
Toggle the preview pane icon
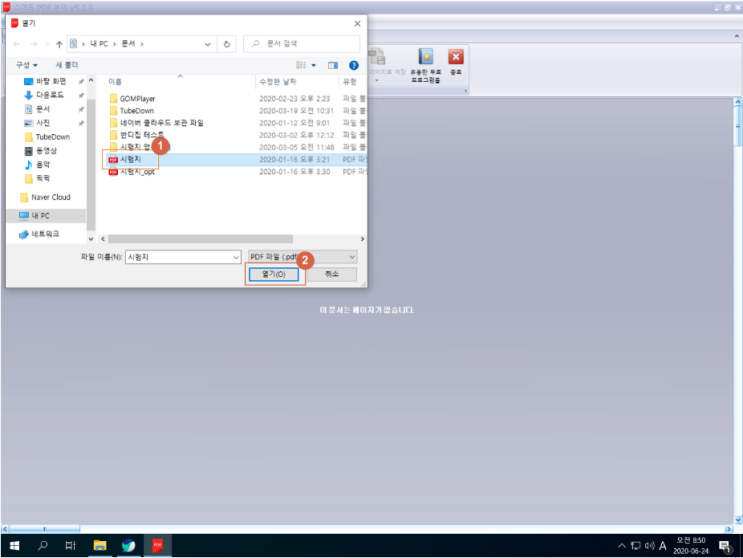click(x=333, y=65)
